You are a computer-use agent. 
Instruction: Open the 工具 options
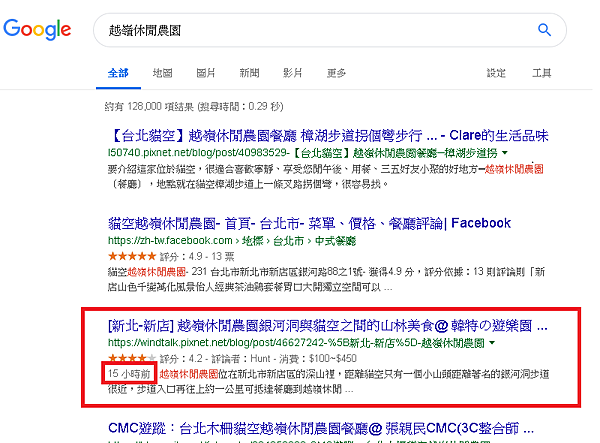(x=541, y=73)
